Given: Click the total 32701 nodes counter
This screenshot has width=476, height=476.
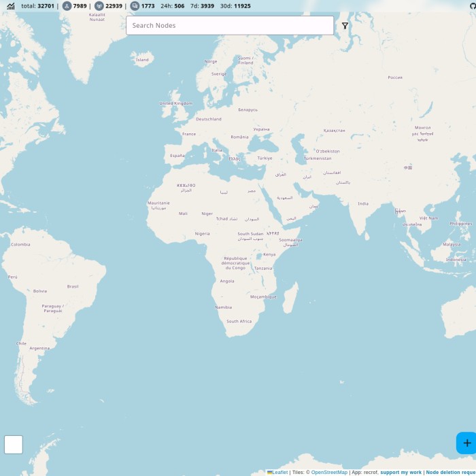Looking at the screenshot, I should tap(37, 6).
